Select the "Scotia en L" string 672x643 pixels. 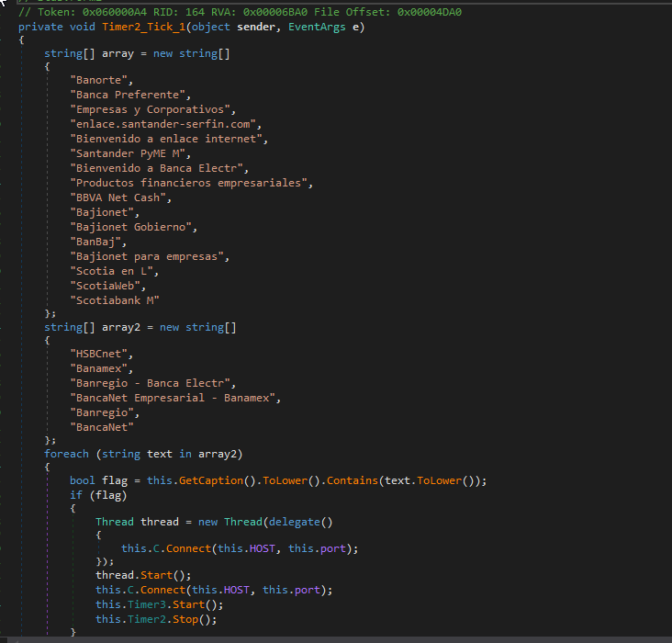tap(111, 271)
